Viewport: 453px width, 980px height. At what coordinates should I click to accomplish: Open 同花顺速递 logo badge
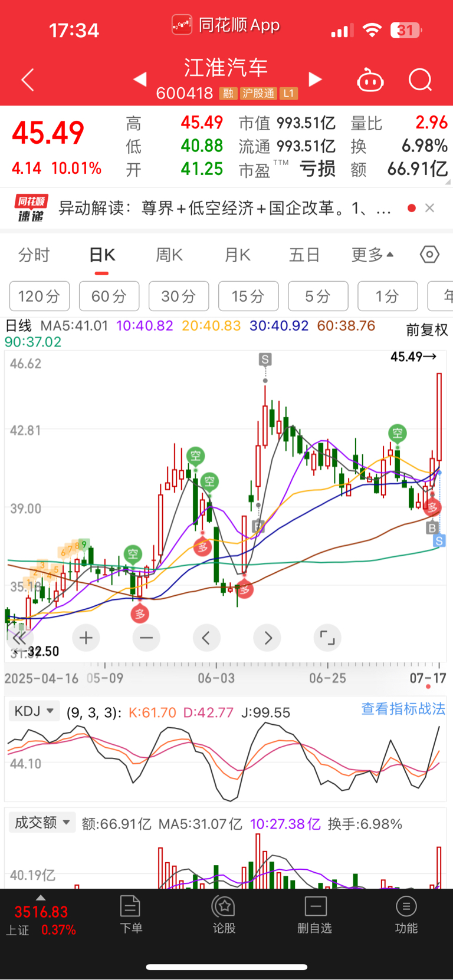tap(31, 208)
